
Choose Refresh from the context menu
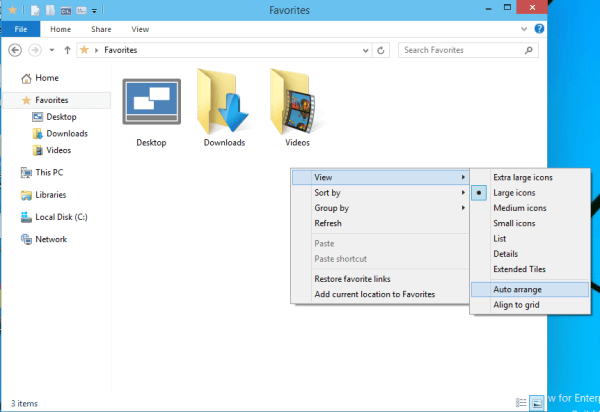(x=328, y=223)
